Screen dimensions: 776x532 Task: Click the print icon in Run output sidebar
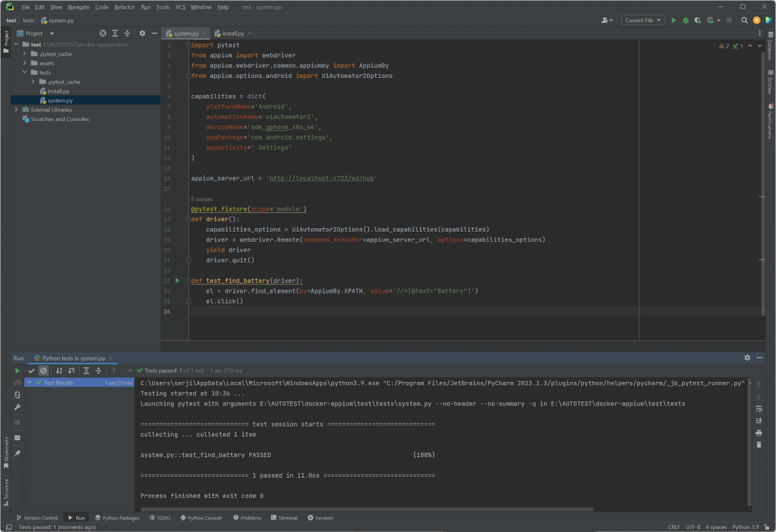[x=759, y=433]
